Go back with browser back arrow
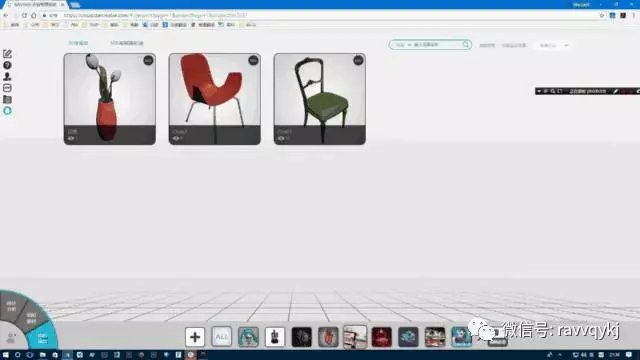The image size is (640, 360). 6,16
